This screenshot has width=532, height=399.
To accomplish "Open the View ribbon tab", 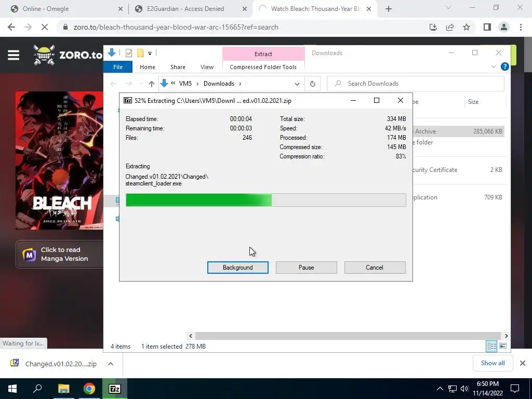I will pyautogui.click(x=207, y=67).
